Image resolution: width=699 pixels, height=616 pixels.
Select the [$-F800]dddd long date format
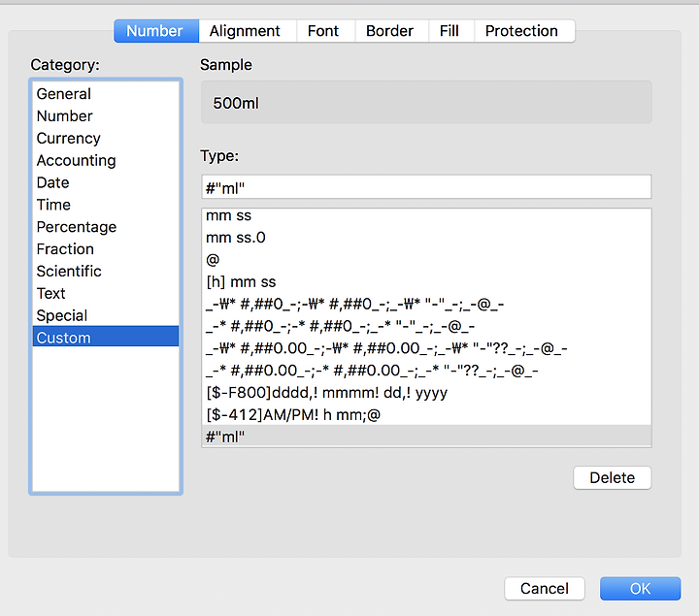pos(426,393)
